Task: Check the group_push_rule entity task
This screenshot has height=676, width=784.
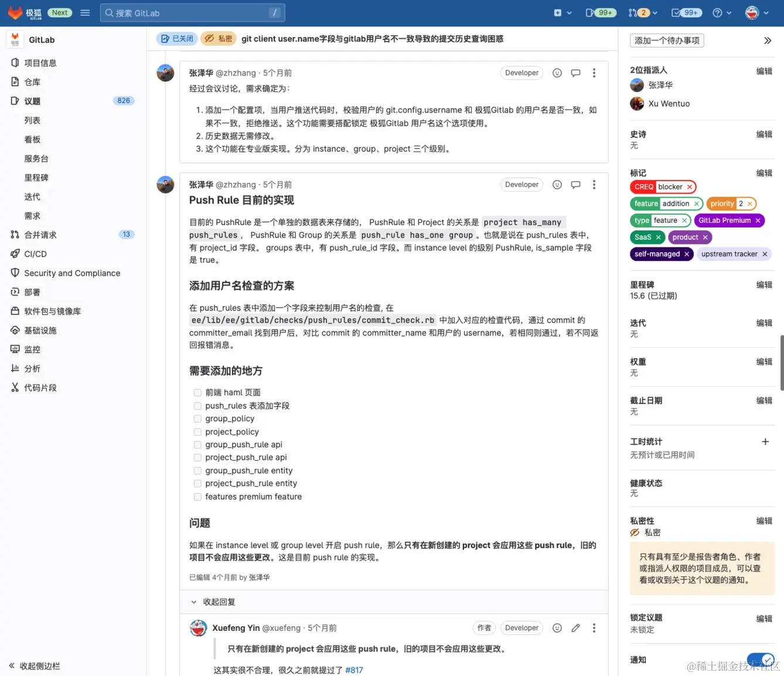Action: (197, 471)
